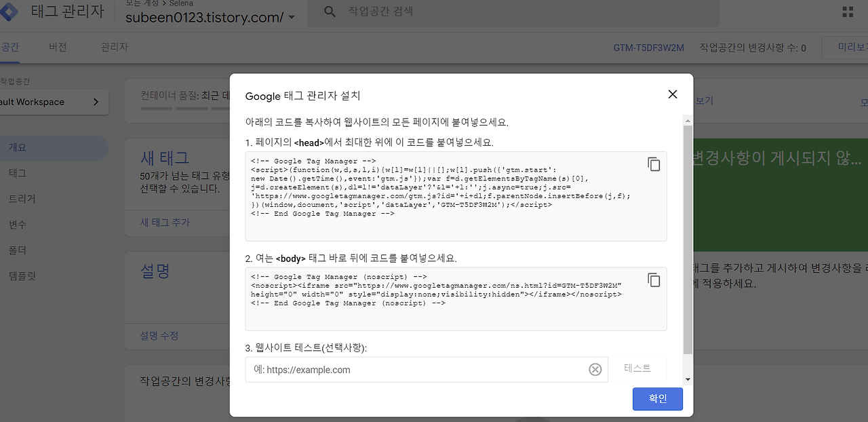Click the 설명 수정 link
Image resolution: width=868 pixels, height=422 pixels.
pyautogui.click(x=159, y=336)
